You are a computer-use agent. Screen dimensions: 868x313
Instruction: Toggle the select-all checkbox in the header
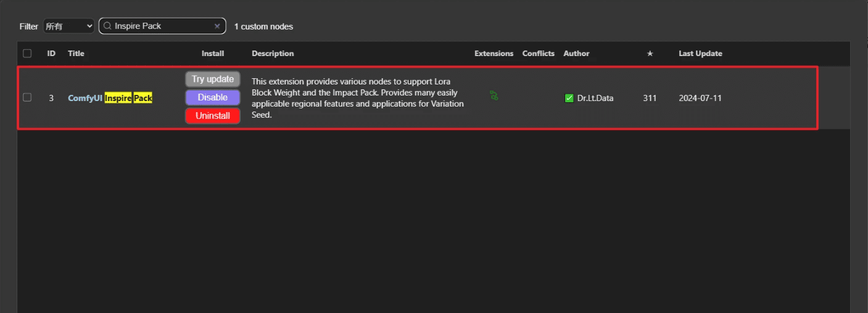(x=27, y=54)
